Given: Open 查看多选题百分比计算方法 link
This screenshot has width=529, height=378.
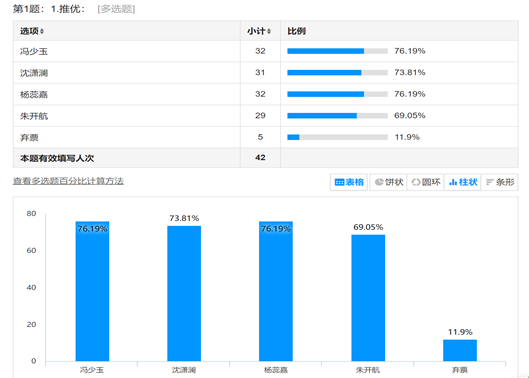Looking at the screenshot, I should [x=68, y=181].
